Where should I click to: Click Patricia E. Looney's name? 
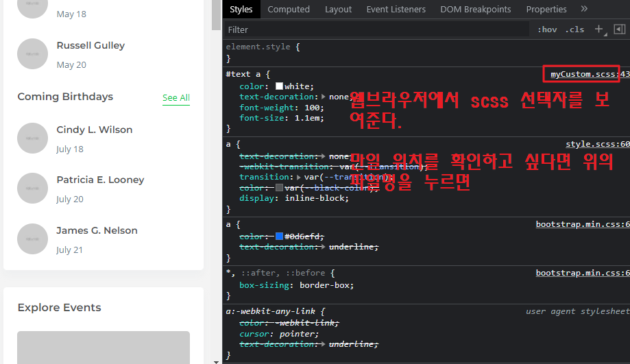coord(101,180)
